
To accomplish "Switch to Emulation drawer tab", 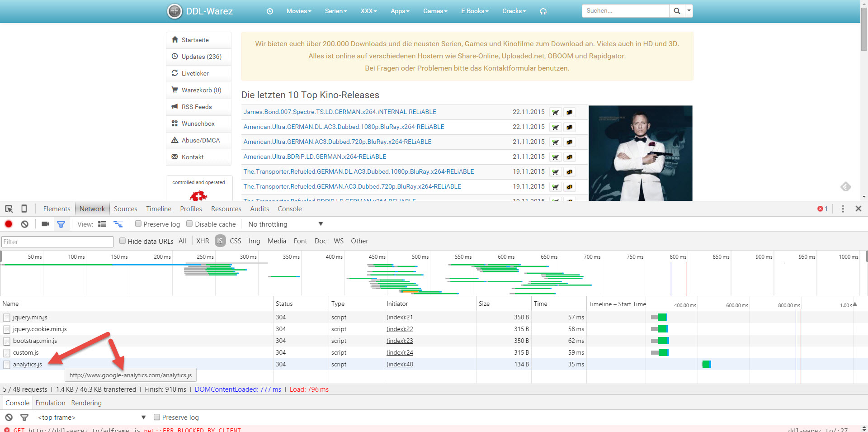I will (50, 403).
